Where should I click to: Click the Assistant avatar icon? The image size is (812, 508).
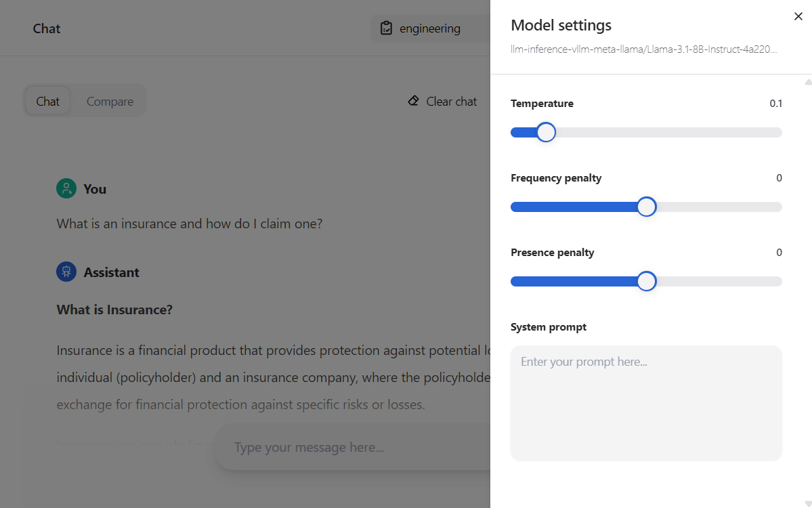click(66, 272)
